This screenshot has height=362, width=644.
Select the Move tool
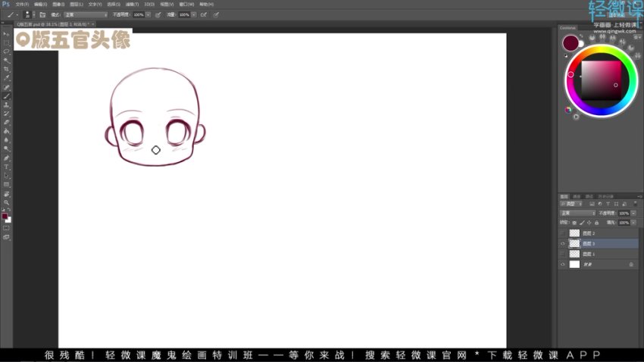click(x=6, y=34)
